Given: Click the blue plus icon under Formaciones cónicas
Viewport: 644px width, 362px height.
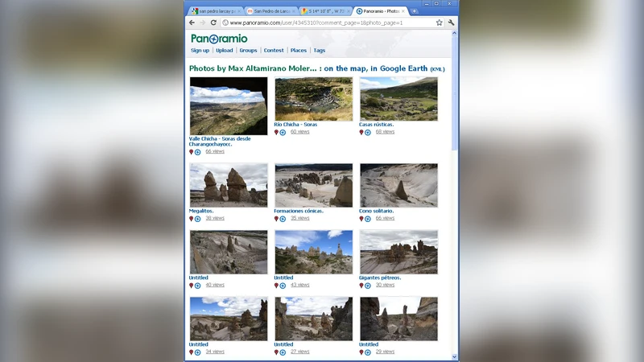Looking at the screenshot, I should point(283,218).
